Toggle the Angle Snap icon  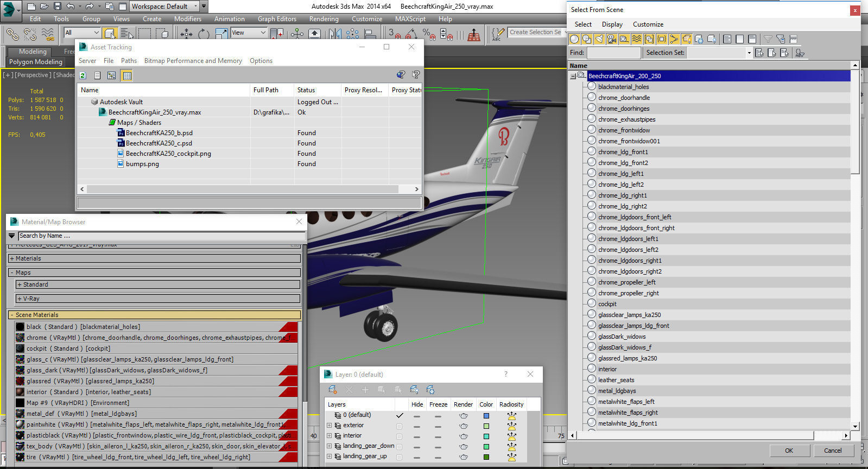pos(412,34)
